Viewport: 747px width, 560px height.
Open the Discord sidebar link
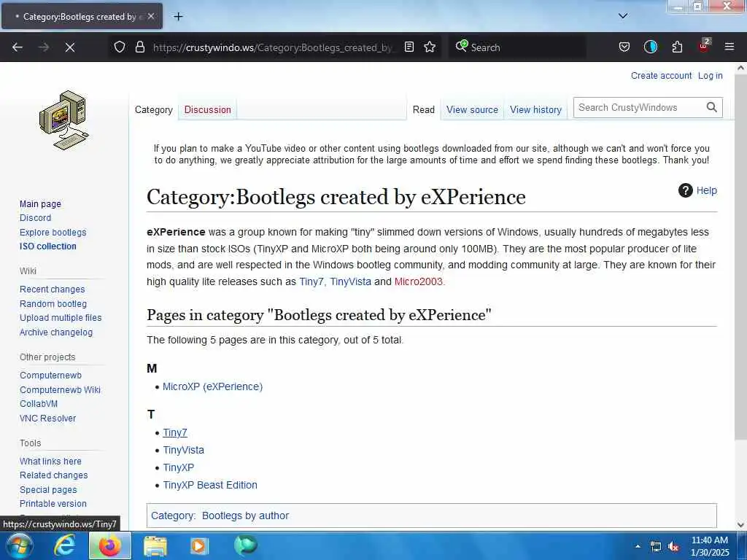pos(35,217)
